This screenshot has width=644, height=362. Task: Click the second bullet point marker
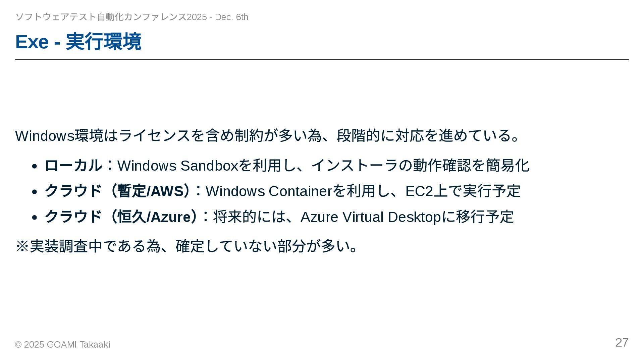[34, 192]
